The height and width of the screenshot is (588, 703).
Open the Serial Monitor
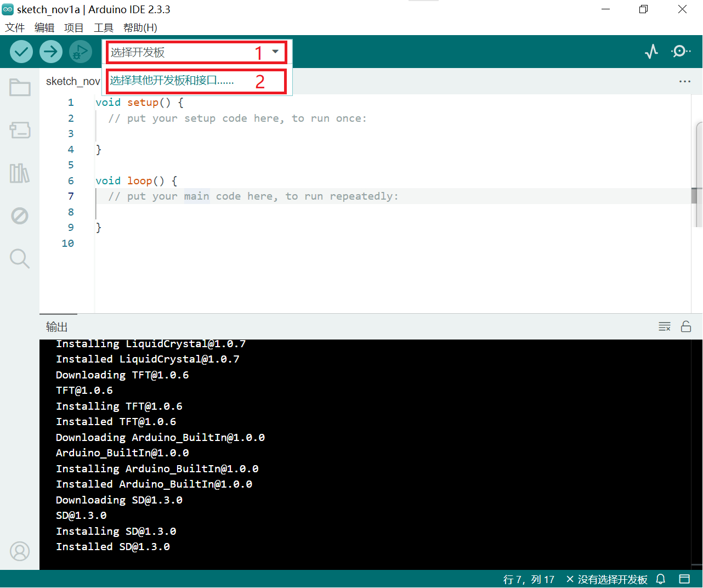click(681, 52)
